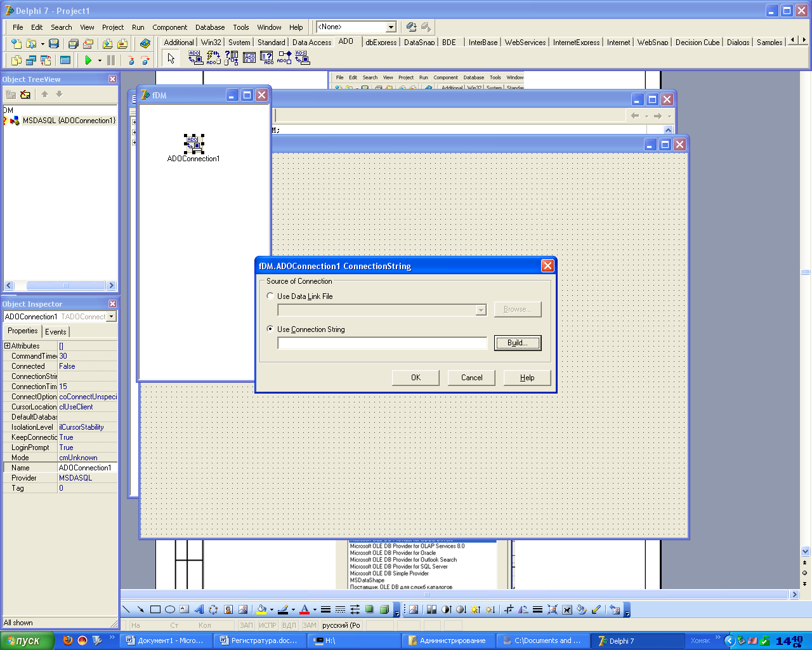Select the ADOTable component in palette

[249, 58]
